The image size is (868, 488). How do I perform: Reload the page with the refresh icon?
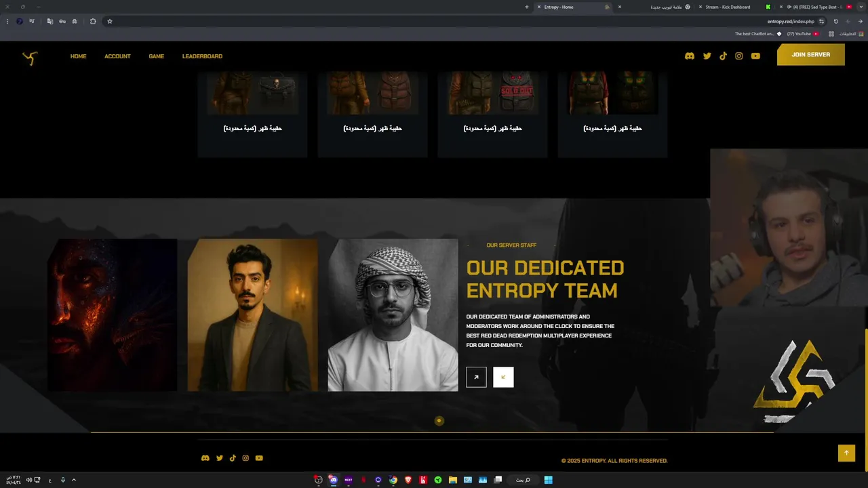(836, 21)
